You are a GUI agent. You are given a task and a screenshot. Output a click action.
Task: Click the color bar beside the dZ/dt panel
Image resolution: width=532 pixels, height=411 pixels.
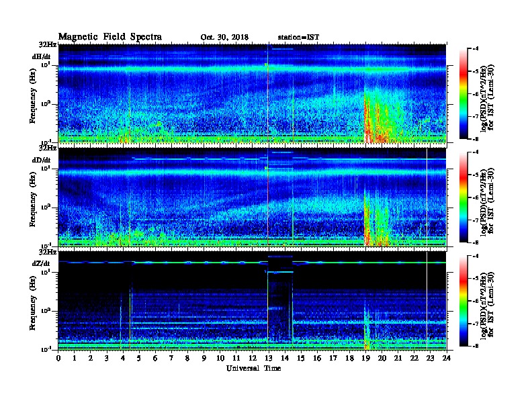(463, 301)
